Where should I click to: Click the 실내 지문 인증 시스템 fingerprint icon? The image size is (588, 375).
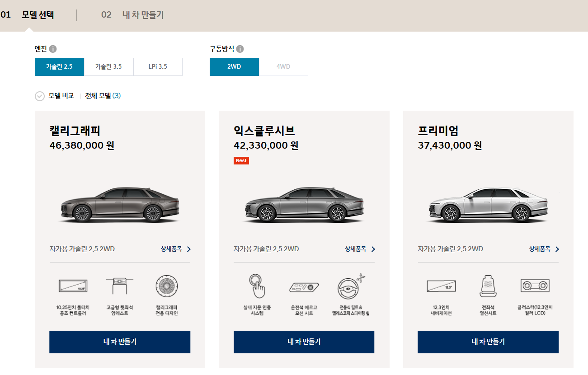258,286
